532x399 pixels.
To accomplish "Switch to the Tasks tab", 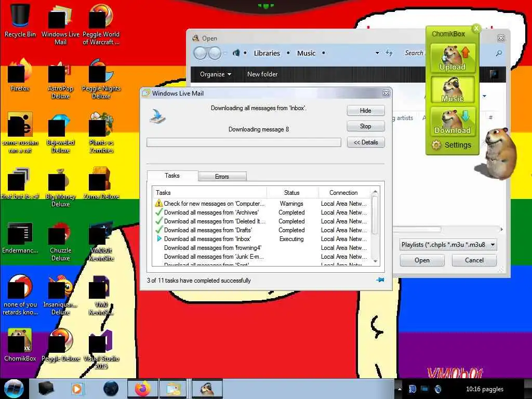I will [x=172, y=176].
